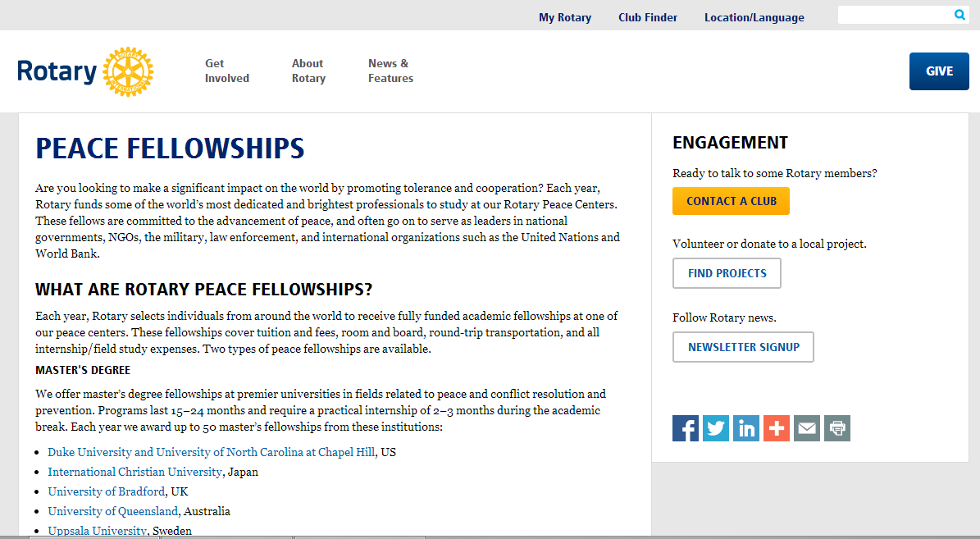
Task: Open more sharing options plus icon
Action: click(777, 428)
